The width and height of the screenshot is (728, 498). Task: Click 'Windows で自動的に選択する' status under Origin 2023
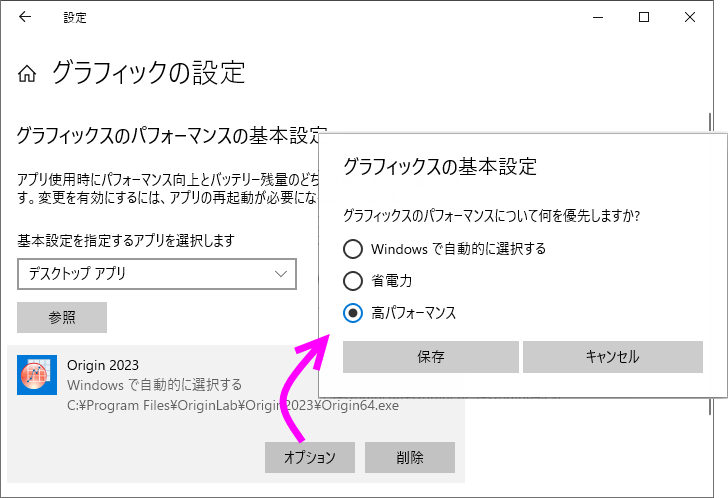155,385
